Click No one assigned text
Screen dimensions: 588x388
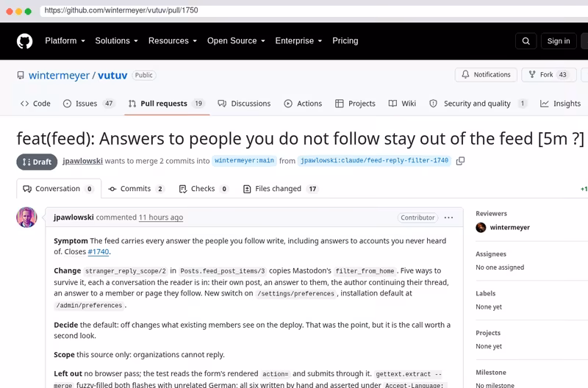500,267
